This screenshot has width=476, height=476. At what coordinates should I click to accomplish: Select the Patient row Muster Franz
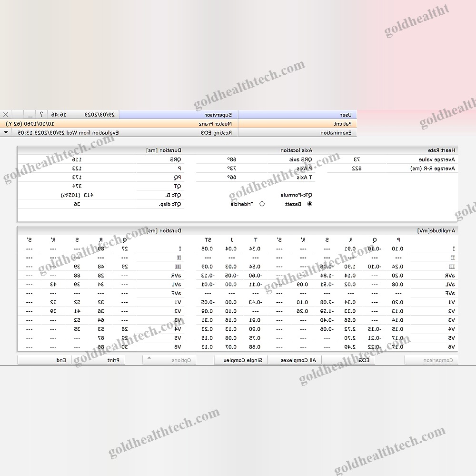point(178,124)
